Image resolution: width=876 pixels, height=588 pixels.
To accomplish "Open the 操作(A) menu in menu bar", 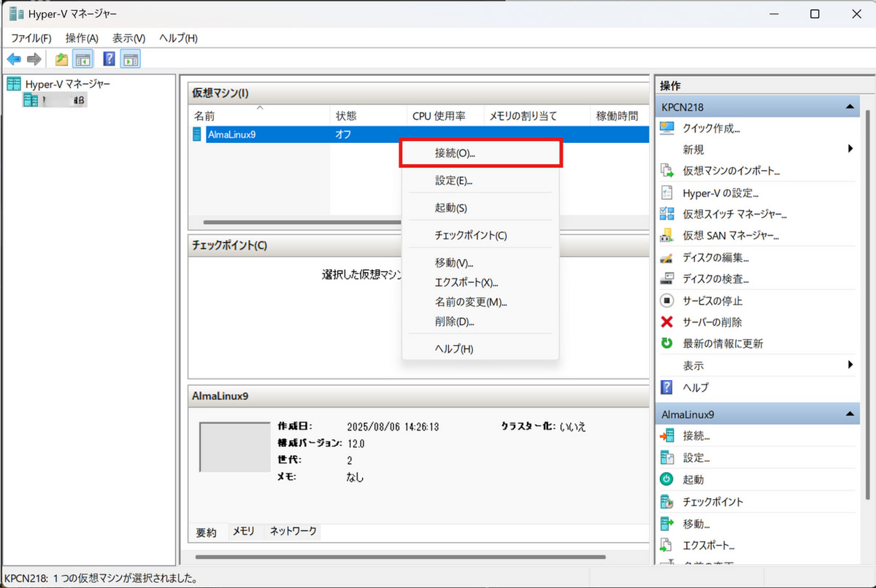I will click(82, 38).
